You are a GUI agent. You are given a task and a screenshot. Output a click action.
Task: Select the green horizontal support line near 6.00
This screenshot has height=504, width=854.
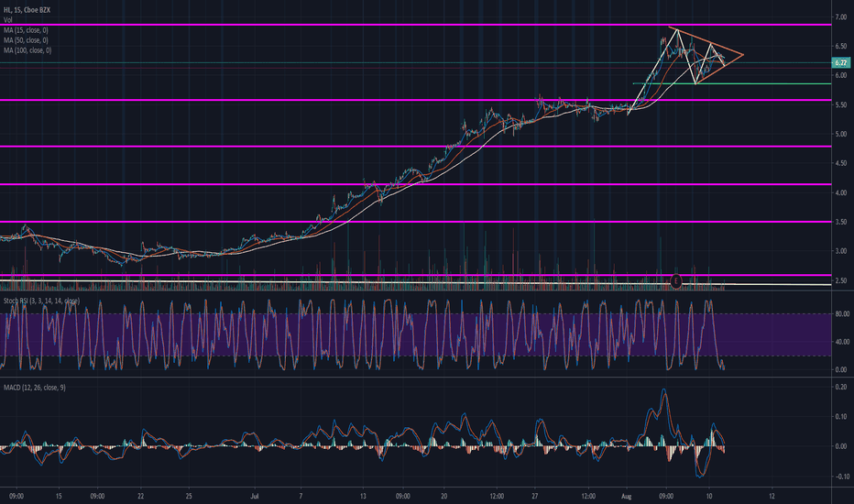click(732, 84)
